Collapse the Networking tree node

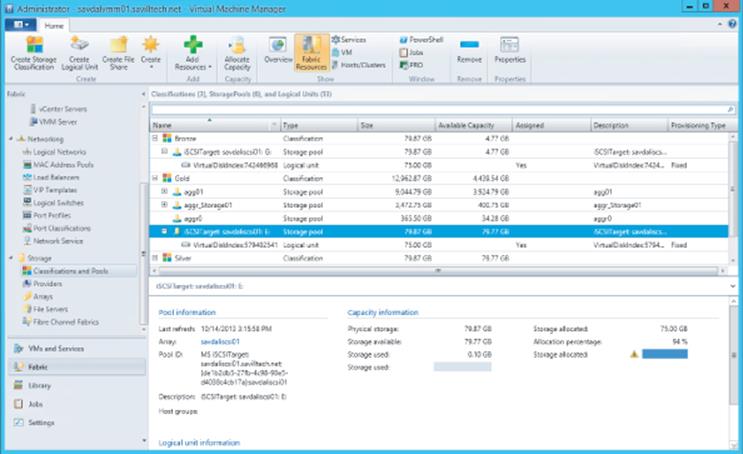[x=11, y=139]
